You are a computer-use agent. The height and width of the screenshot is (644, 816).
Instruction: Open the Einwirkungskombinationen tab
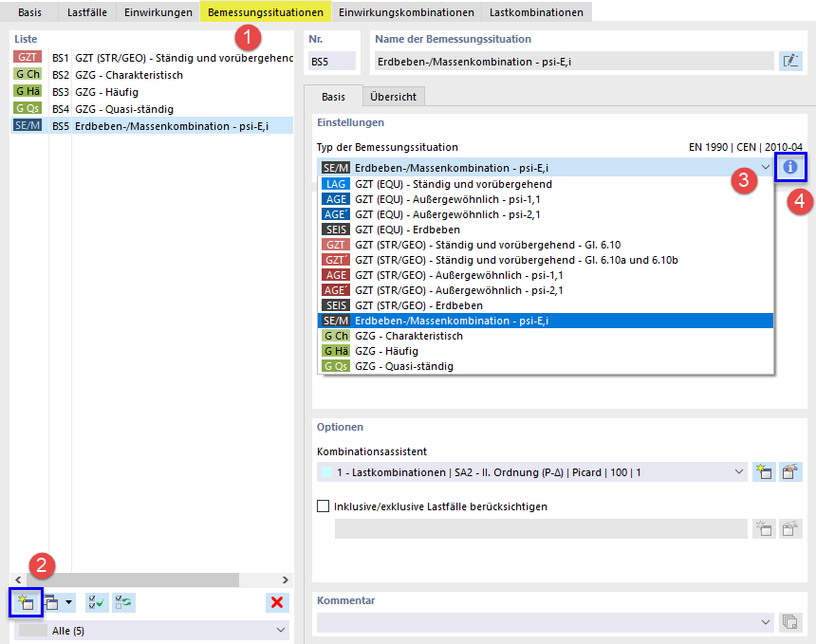coord(406,12)
